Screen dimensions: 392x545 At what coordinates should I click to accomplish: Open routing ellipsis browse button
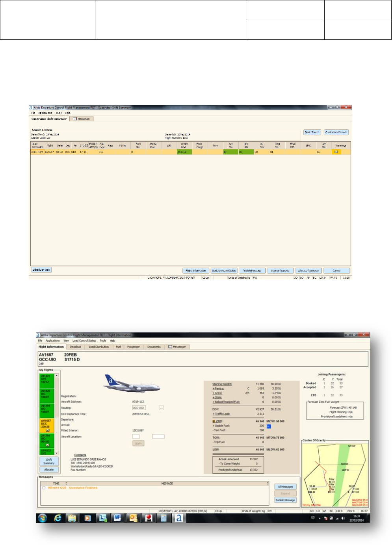click(161, 408)
